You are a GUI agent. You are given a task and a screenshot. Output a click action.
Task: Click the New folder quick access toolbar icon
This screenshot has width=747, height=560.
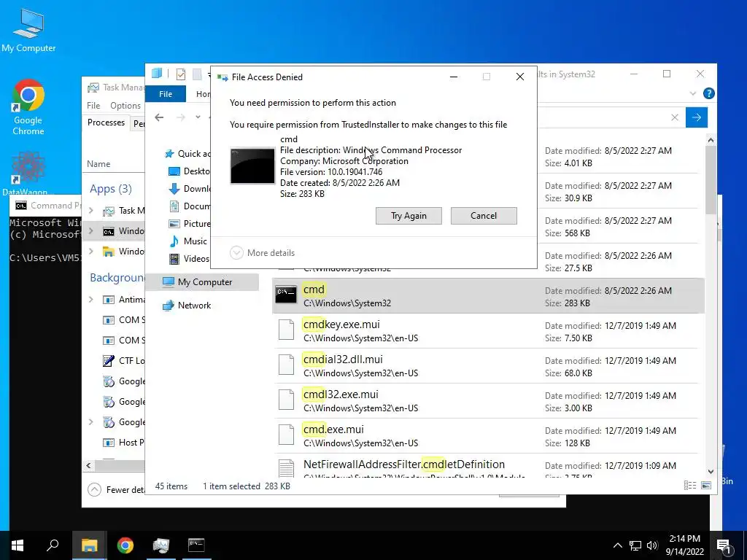[x=197, y=74]
